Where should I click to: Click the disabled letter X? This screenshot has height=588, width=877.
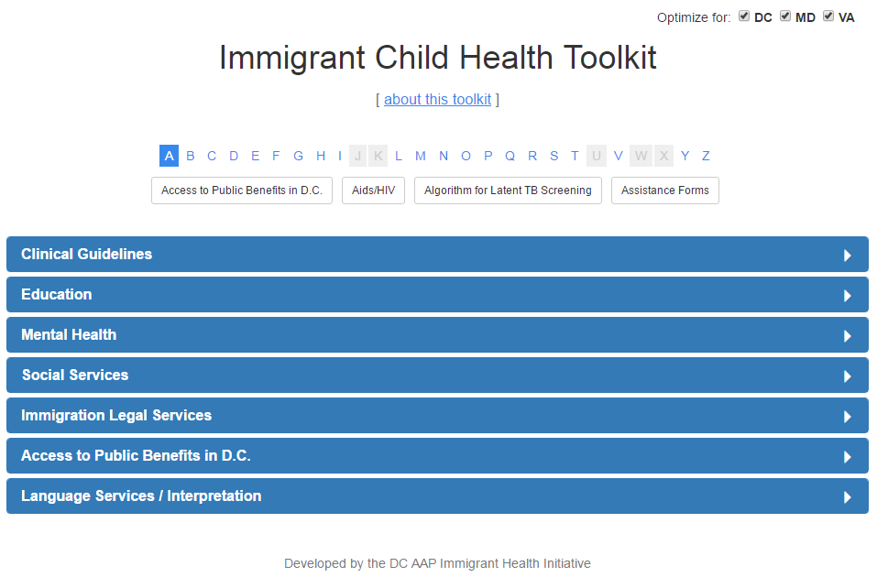[663, 156]
